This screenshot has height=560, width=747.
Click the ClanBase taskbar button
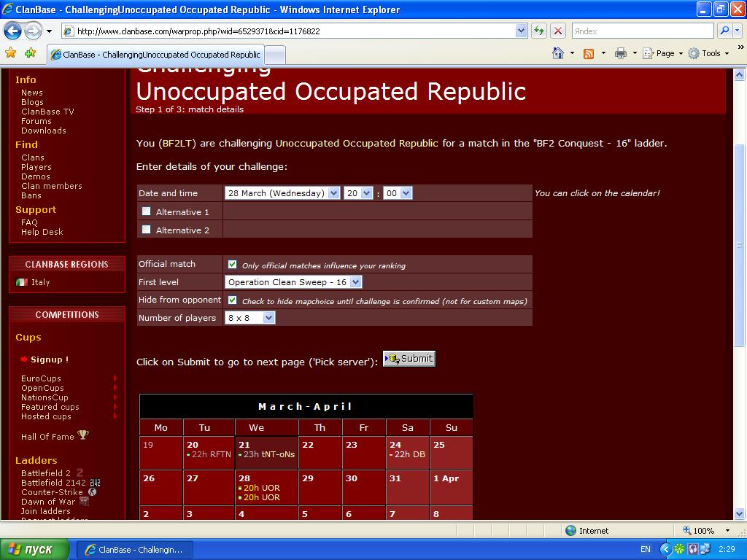134,550
